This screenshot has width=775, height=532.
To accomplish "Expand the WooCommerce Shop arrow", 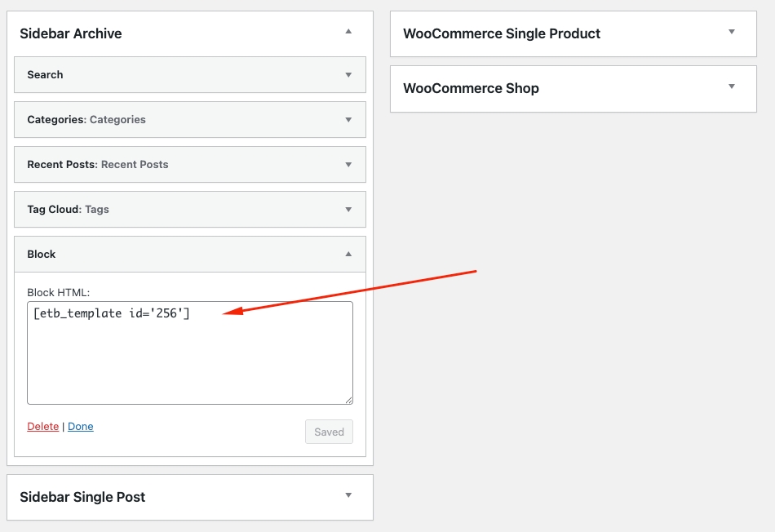I will pyautogui.click(x=732, y=86).
